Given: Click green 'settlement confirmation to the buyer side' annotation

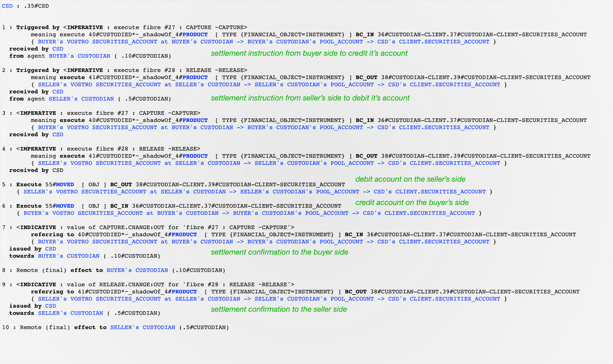Looking at the screenshot, I should point(279,252).
